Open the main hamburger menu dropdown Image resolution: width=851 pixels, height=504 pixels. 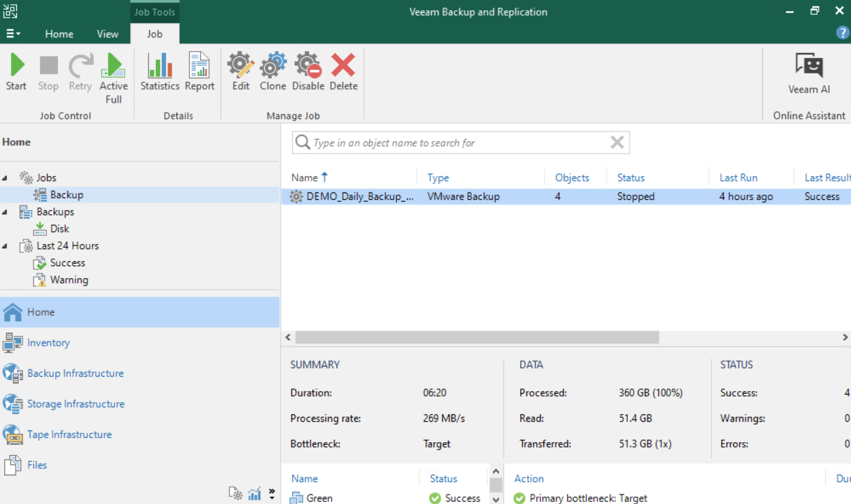[x=13, y=33]
